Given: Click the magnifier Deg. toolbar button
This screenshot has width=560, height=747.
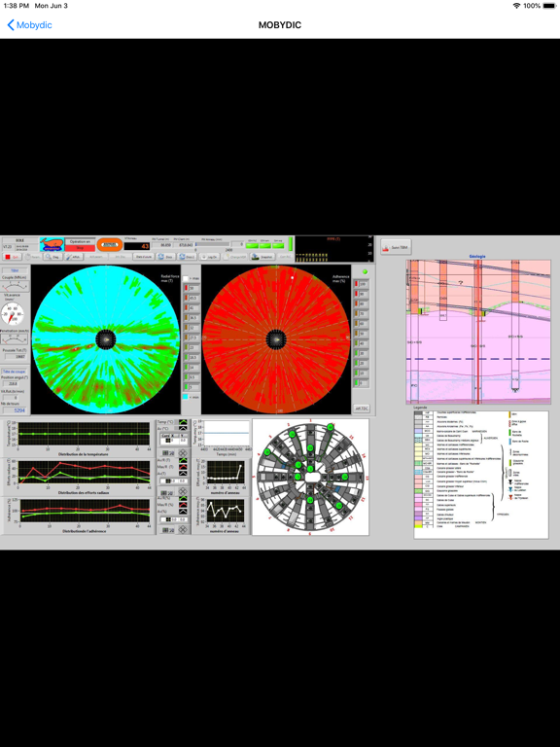Looking at the screenshot, I should point(52,257).
